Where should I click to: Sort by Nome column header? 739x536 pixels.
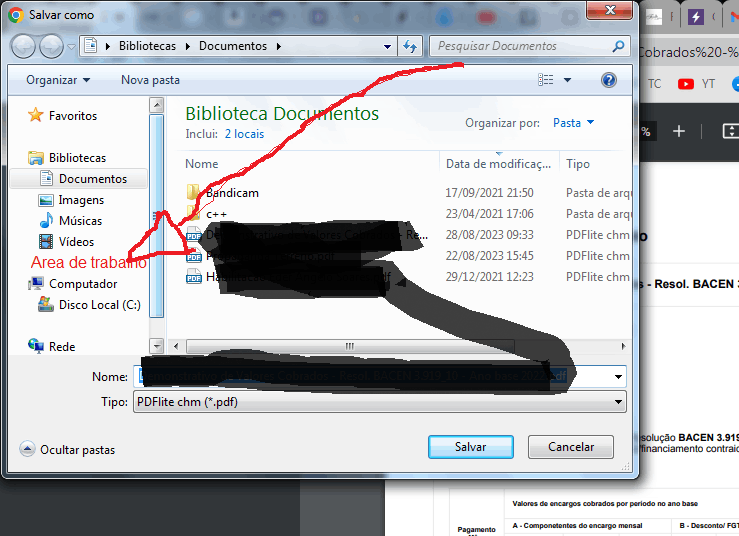tap(202, 164)
